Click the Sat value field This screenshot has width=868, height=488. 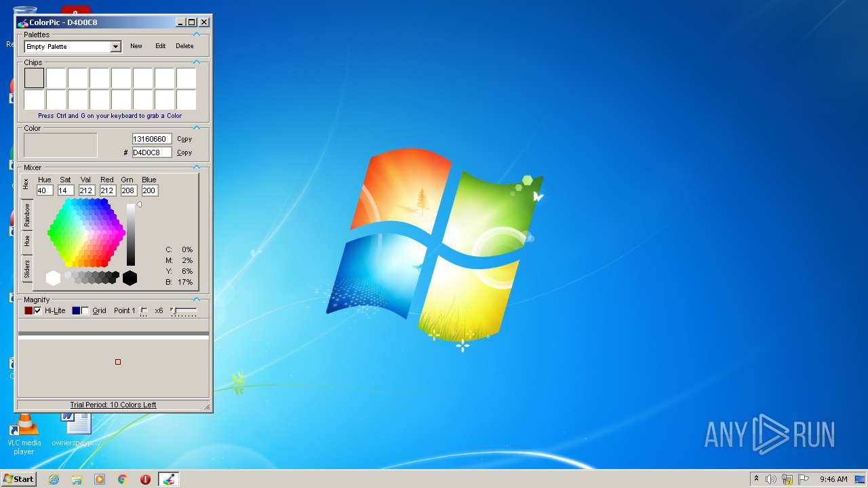(x=66, y=190)
